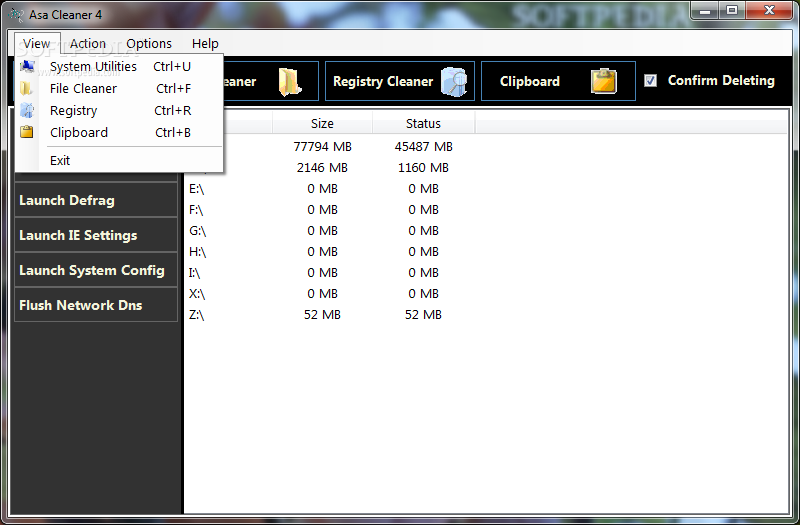Select Clipboard in the View menu

(119, 132)
